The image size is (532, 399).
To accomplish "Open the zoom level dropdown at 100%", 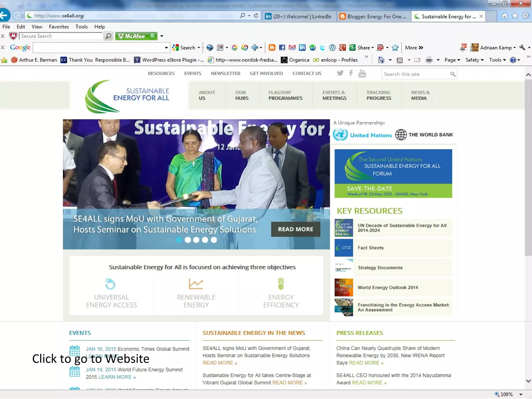I will [x=521, y=394].
